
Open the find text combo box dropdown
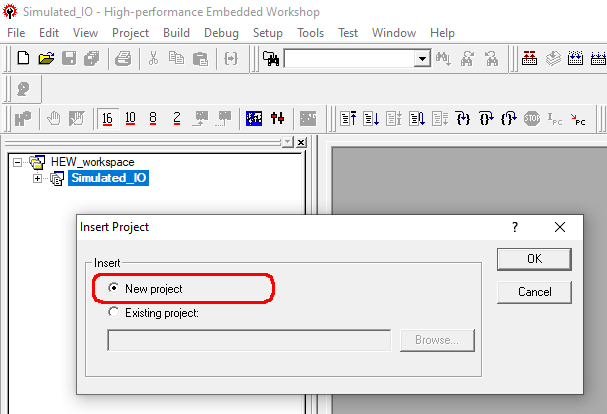[x=422, y=59]
